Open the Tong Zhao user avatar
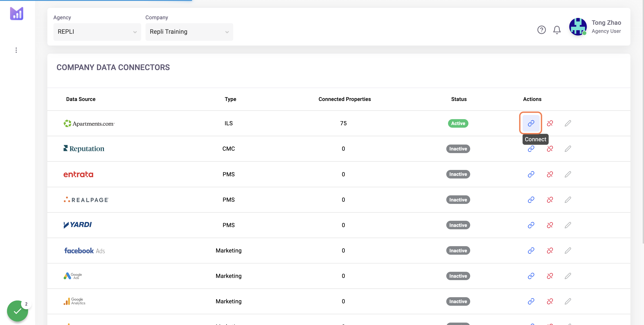The height and width of the screenshot is (325, 644). point(578,26)
